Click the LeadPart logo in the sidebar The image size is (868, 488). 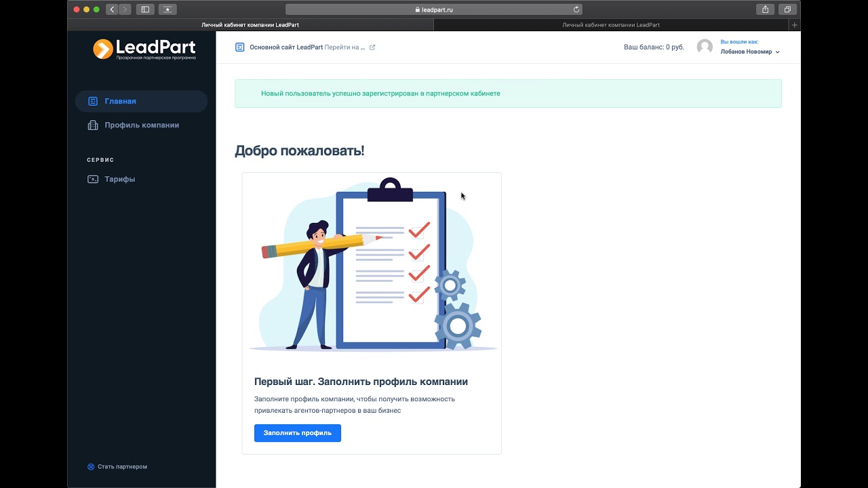tap(144, 49)
